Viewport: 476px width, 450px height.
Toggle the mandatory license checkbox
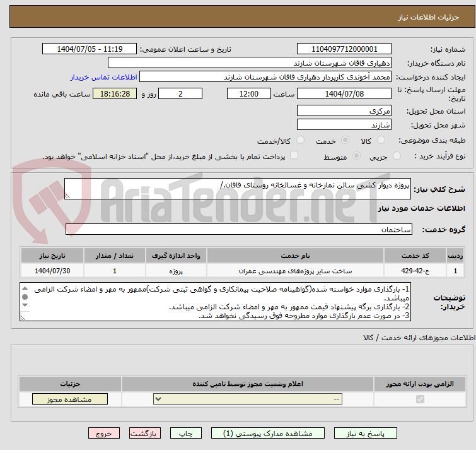[420, 399]
